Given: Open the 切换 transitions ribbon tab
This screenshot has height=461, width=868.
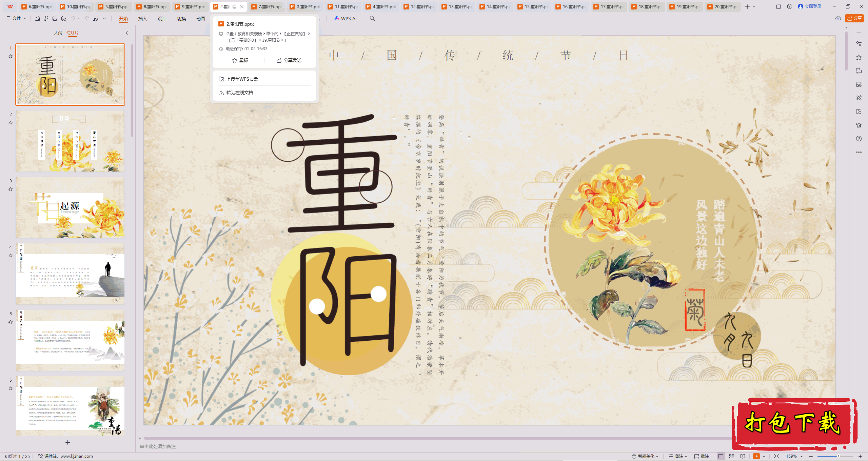Looking at the screenshot, I should (181, 19).
